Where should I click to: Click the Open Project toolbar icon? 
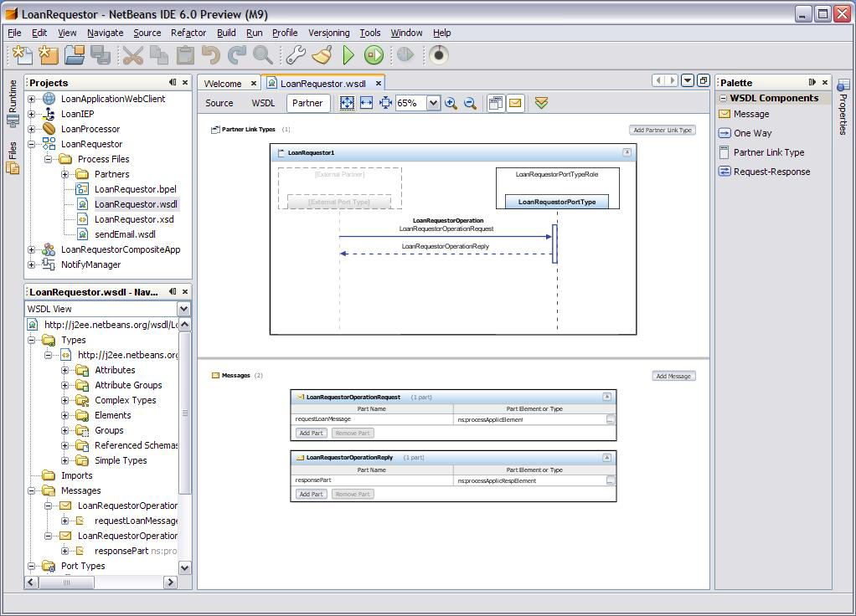click(75, 55)
